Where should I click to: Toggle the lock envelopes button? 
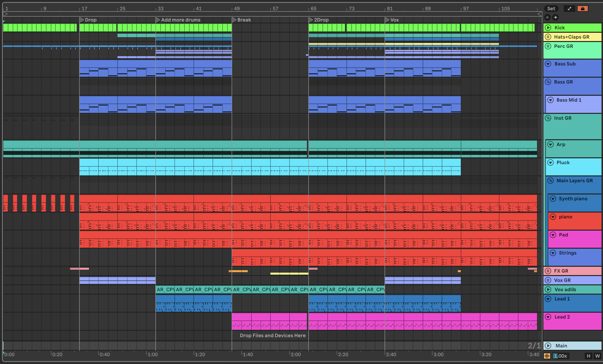582,9
